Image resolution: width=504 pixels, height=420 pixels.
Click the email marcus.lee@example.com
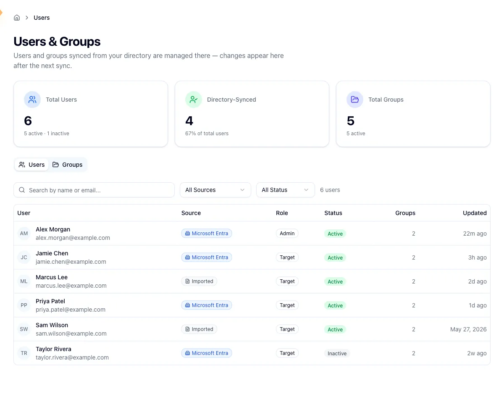tap(71, 286)
